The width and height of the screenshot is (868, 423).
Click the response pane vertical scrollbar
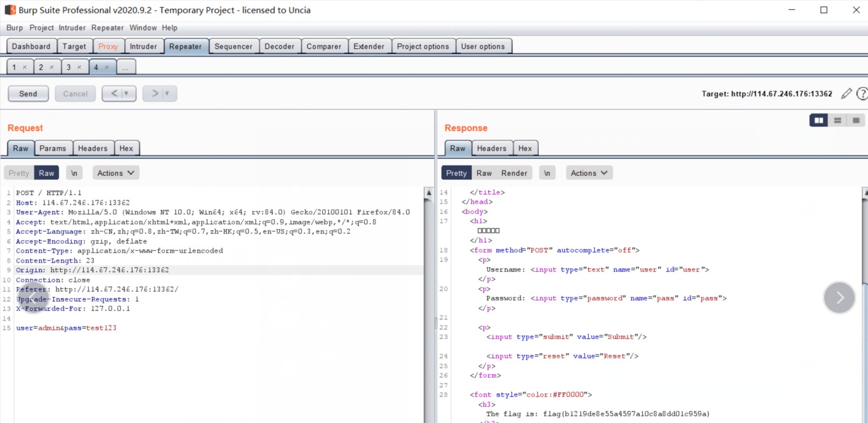864,305
